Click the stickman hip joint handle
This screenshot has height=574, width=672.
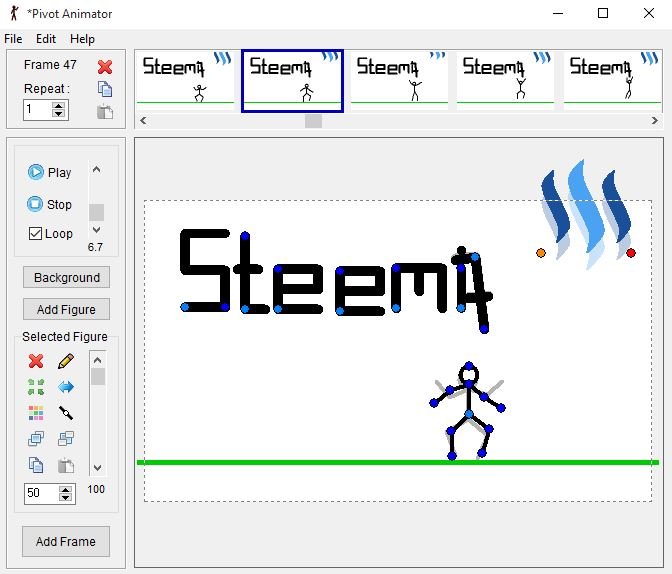[x=468, y=414]
